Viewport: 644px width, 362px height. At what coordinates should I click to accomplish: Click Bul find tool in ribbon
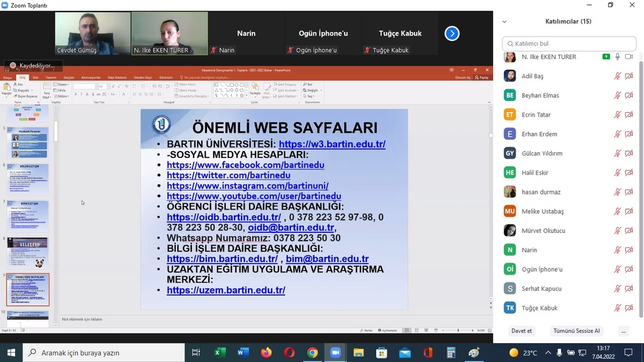[x=308, y=84]
